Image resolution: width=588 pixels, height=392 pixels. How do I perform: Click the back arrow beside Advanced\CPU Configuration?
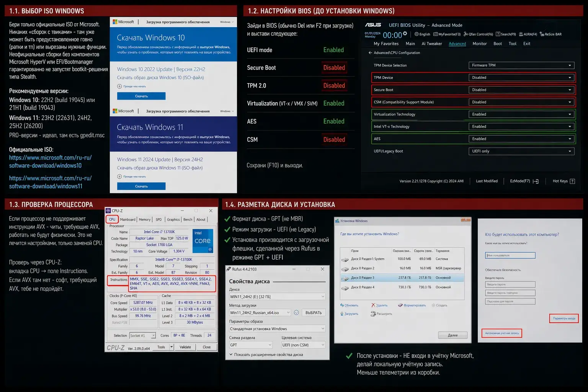coord(370,53)
